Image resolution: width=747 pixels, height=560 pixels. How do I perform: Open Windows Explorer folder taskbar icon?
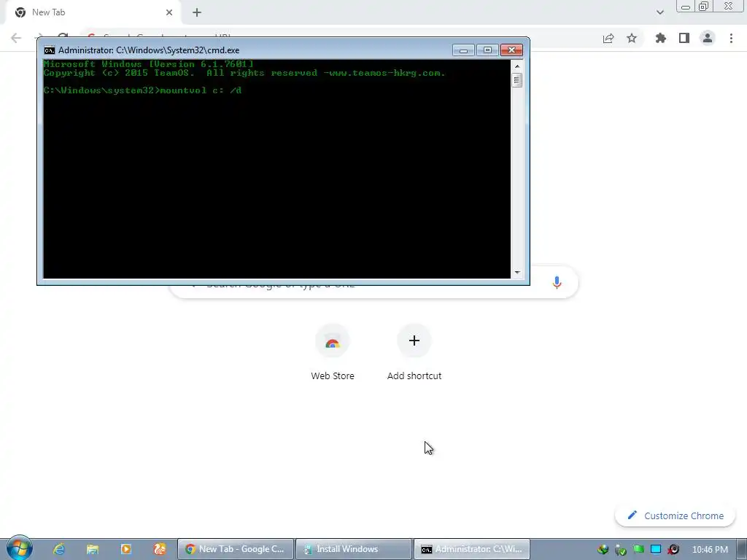coord(93,549)
